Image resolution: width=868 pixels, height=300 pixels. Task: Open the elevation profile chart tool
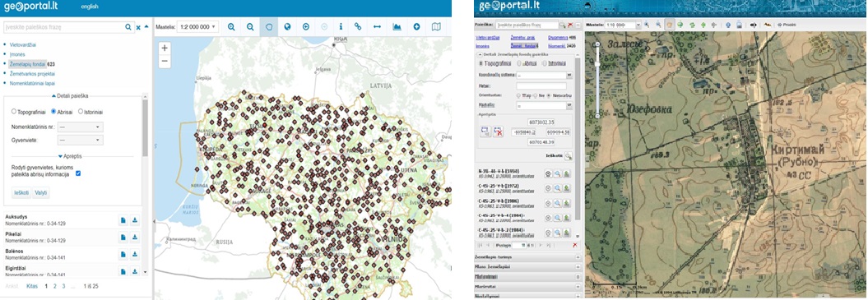pos(397,26)
